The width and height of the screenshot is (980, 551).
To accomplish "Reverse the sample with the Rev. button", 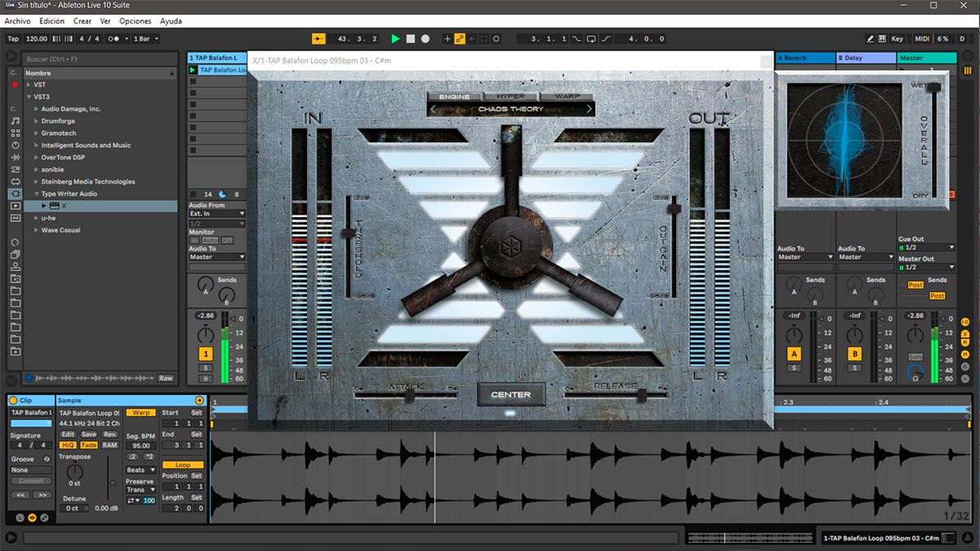I will (109, 434).
